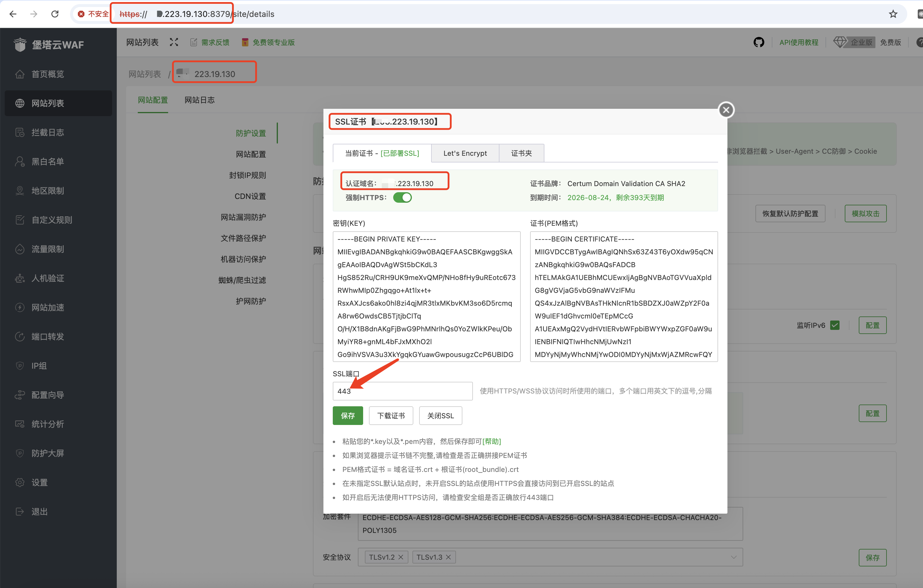Screen dimensions: 923x588
Task: Switch to the 网站日志 tab
Action: tap(199, 100)
